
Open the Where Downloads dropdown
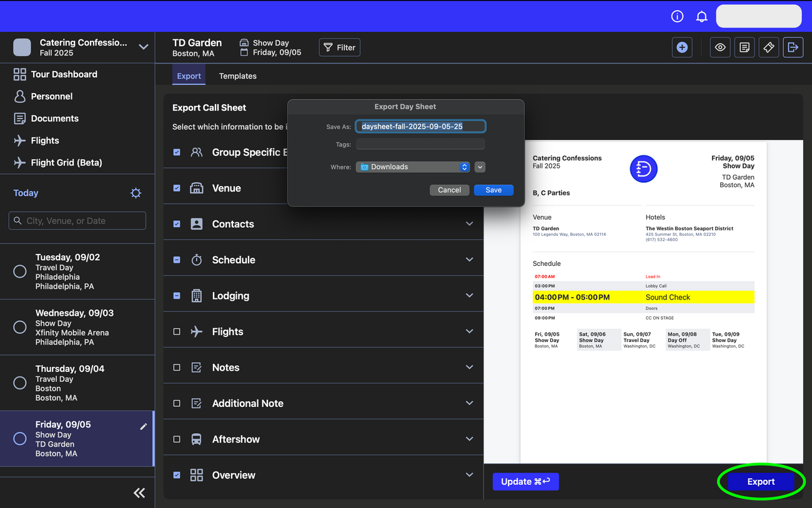[x=413, y=167]
